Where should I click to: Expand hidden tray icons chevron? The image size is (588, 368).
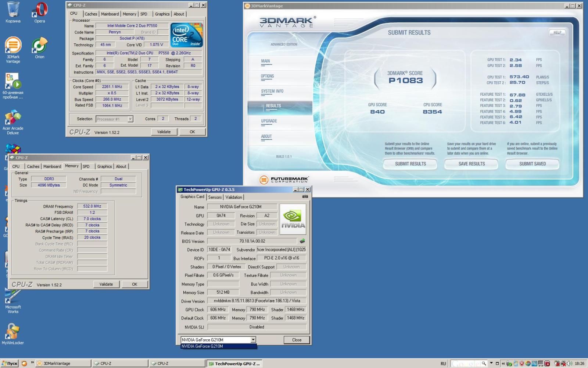click(x=503, y=364)
